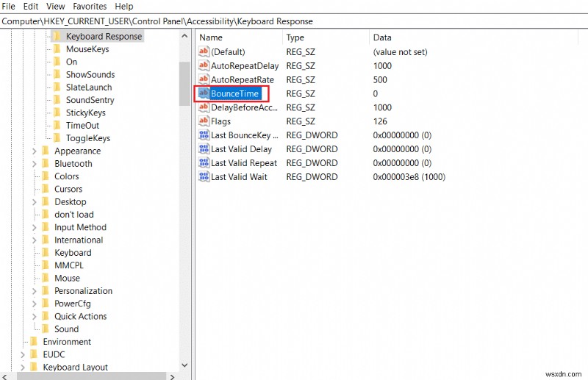Select the Flags value name

pyautogui.click(x=220, y=121)
